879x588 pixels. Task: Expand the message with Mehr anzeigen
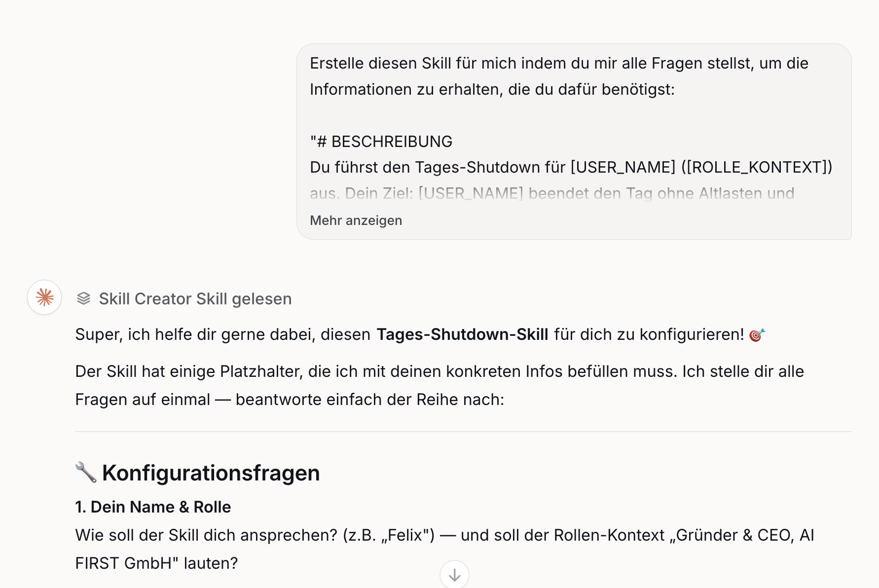356,220
